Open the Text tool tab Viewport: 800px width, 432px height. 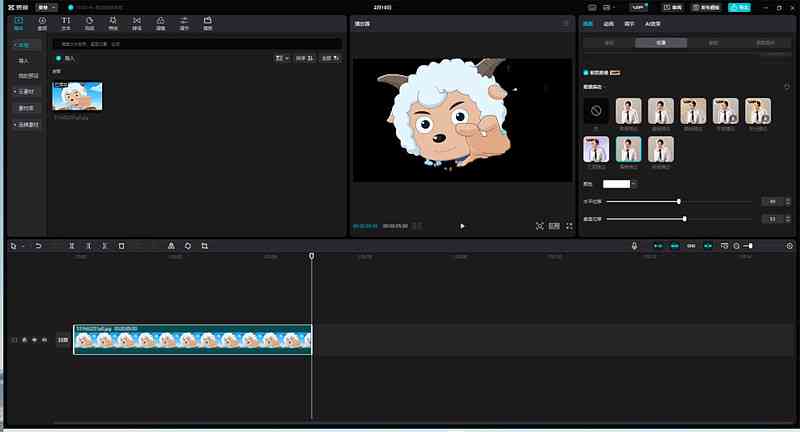66,23
